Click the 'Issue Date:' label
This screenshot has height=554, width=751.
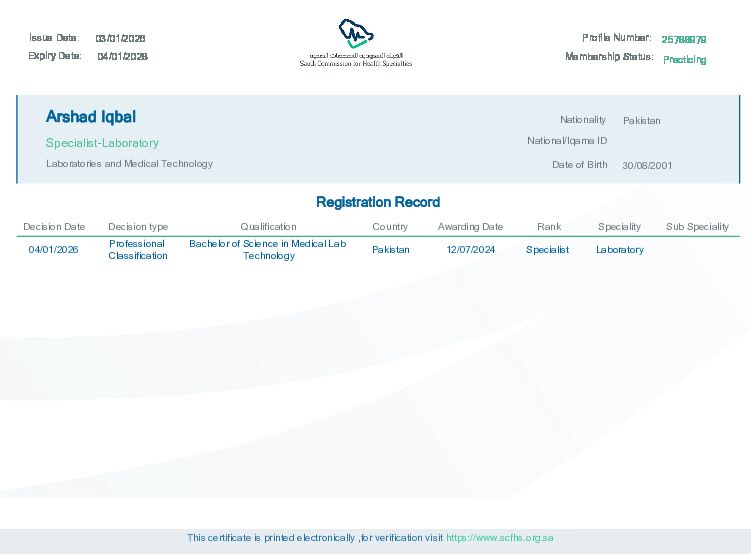pos(54,38)
